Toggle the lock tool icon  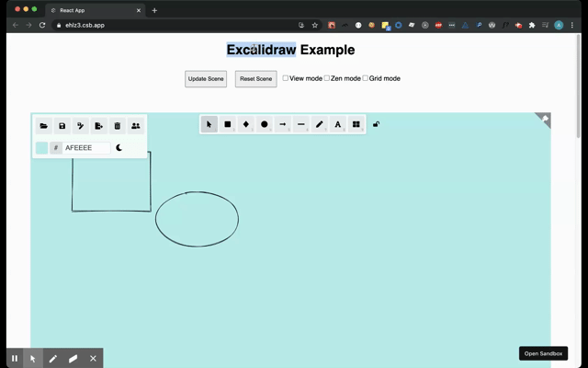(x=376, y=124)
